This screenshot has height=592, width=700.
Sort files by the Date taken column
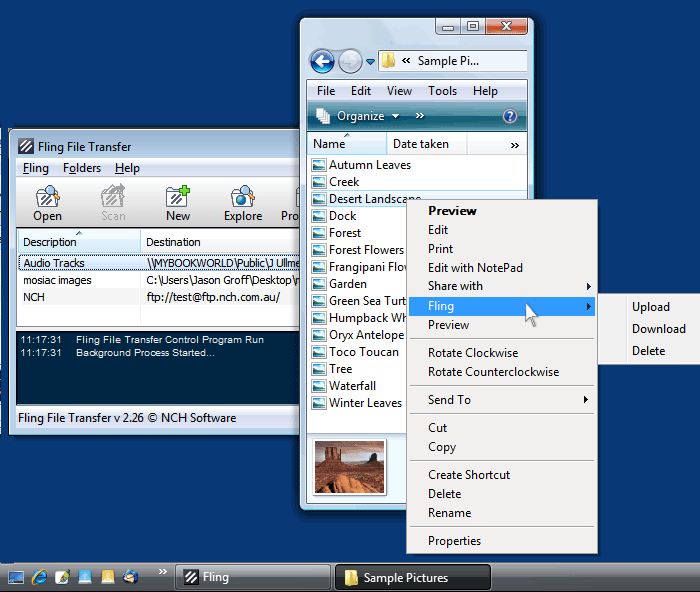[421, 144]
